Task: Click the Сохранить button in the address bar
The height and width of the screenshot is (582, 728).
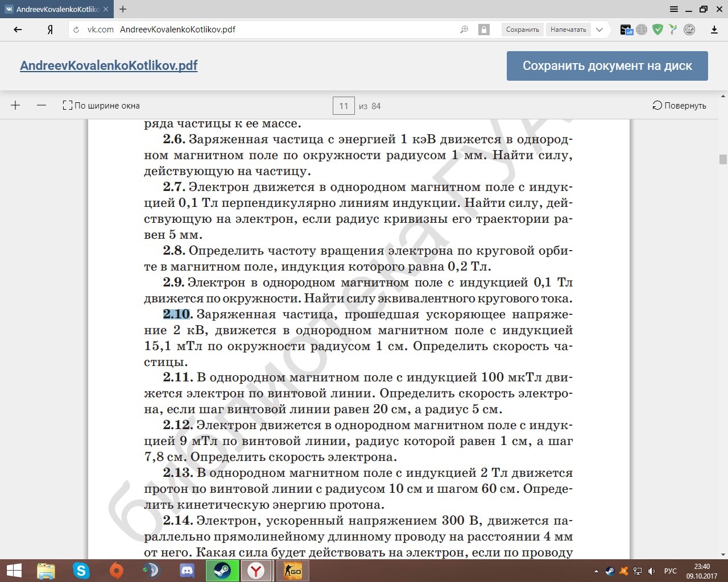Action: click(x=522, y=30)
